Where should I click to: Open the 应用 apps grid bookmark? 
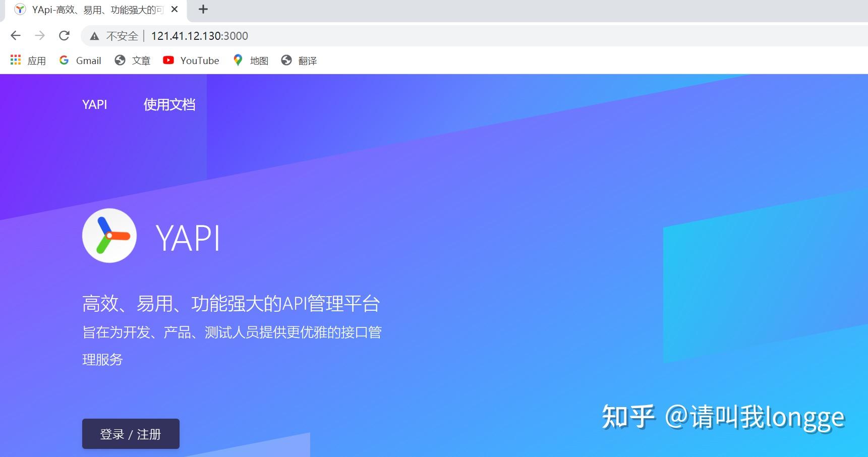(28, 61)
